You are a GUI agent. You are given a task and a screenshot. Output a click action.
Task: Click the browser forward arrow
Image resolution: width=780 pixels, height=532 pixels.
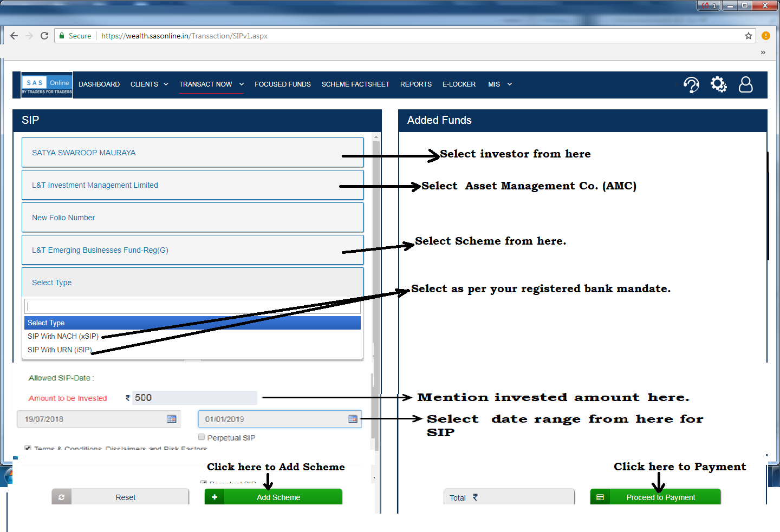[x=29, y=36]
